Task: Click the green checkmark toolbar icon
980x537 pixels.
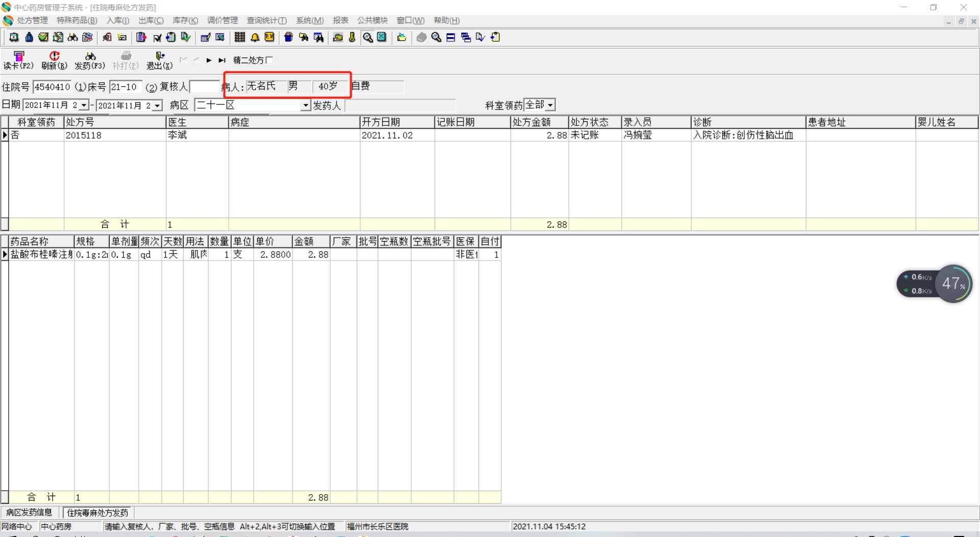Action: [x=43, y=37]
